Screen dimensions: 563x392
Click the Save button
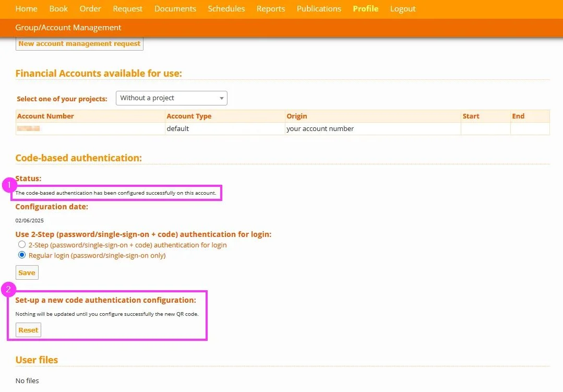point(27,272)
